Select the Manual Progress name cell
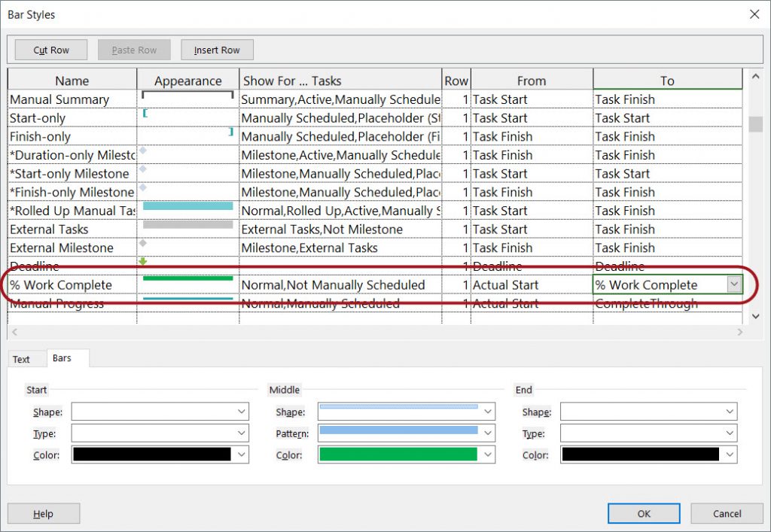Image resolution: width=771 pixels, height=532 pixels. click(72, 303)
